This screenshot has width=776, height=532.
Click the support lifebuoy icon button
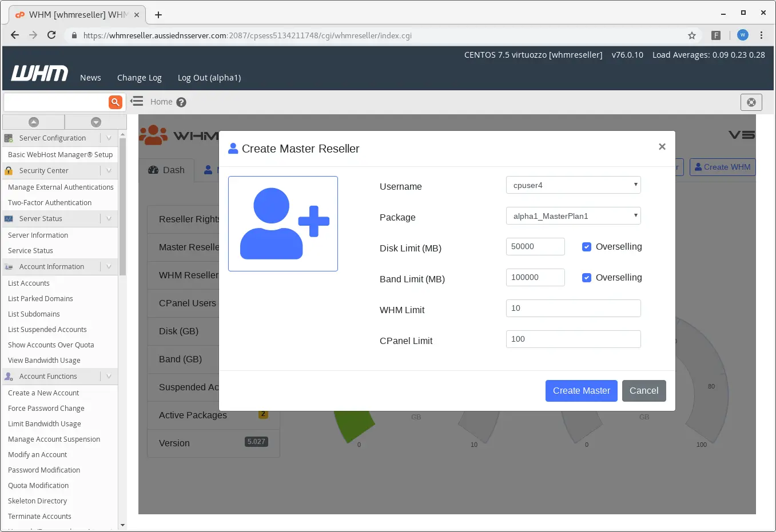pyautogui.click(x=751, y=102)
